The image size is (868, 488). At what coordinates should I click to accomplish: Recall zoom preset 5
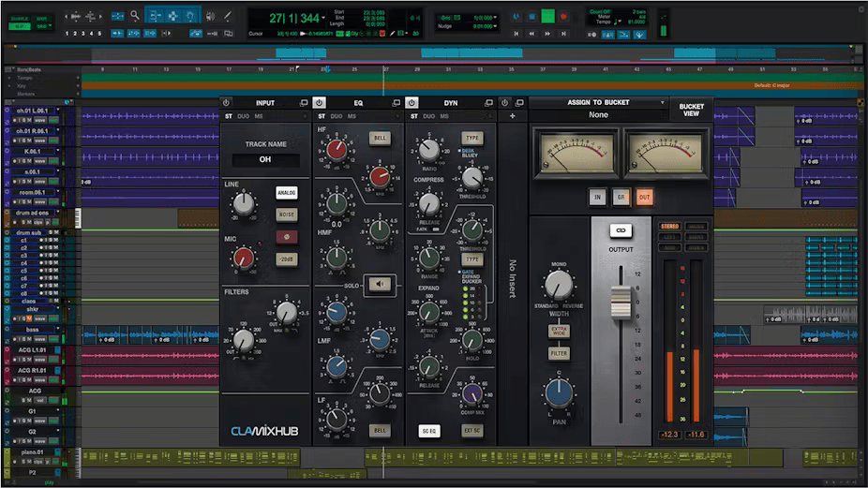(99, 33)
